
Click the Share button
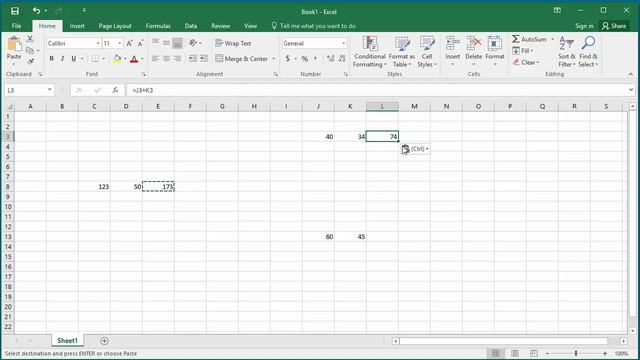pos(614,26)
